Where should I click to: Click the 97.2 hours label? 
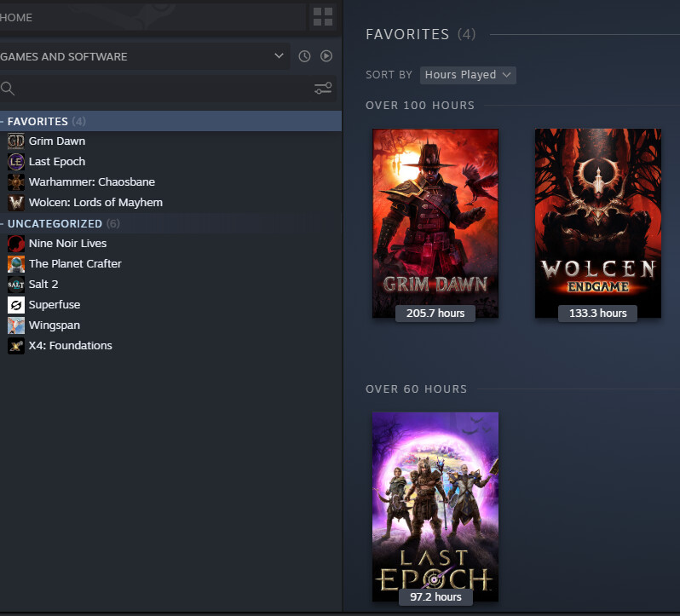[435, 597]
